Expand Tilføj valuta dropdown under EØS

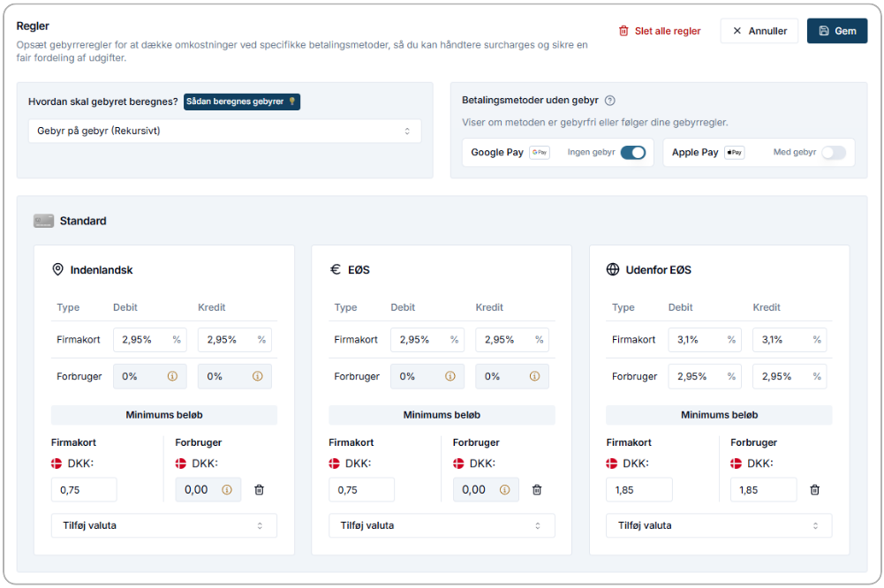(x=442, y=525)
